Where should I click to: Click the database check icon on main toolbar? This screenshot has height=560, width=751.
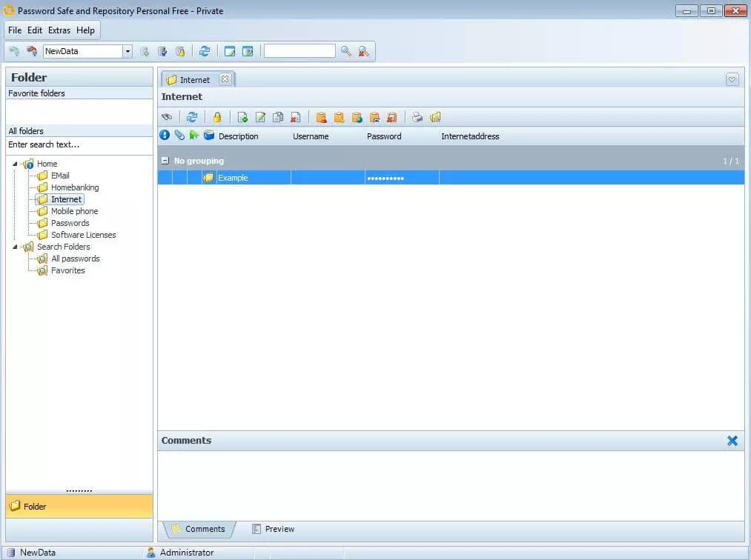[x=162, y=51]
